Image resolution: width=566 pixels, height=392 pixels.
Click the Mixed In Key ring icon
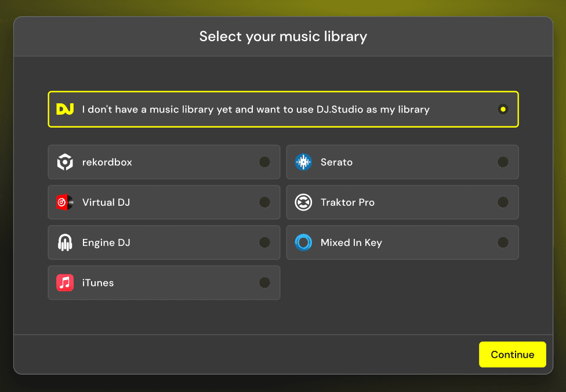303,242
